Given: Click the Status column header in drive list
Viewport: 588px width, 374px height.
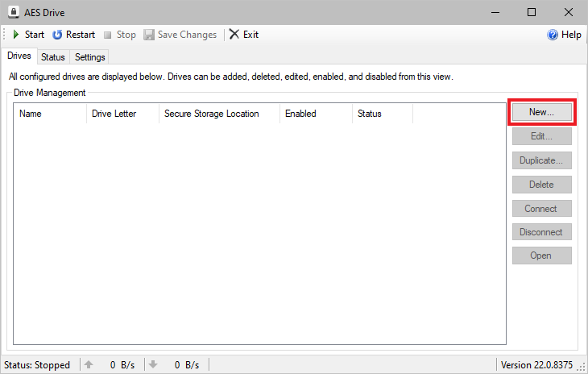Looking at the screenshot, I should [x=383, y=114].
